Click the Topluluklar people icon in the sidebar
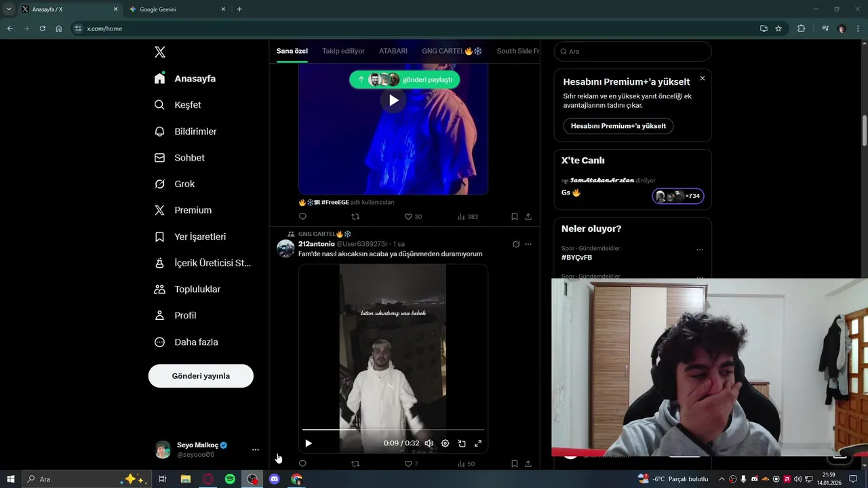Screen dimensions: 868x488 [159, 289]
